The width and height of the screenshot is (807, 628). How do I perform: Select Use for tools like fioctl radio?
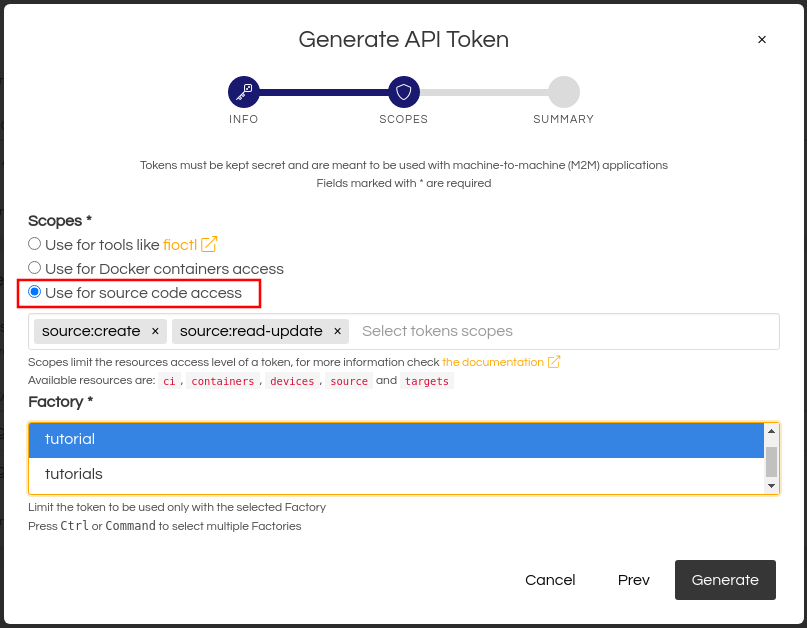click(x=35, y=244)
